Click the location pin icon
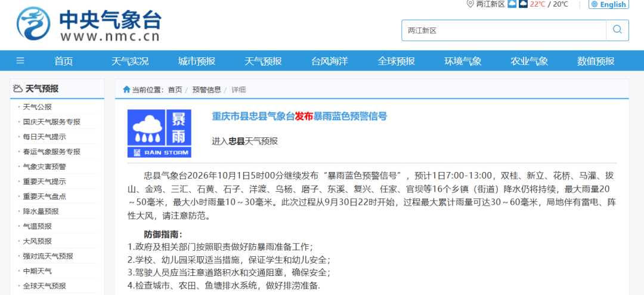This screenshot has height=295, width=644. (470, 4)
